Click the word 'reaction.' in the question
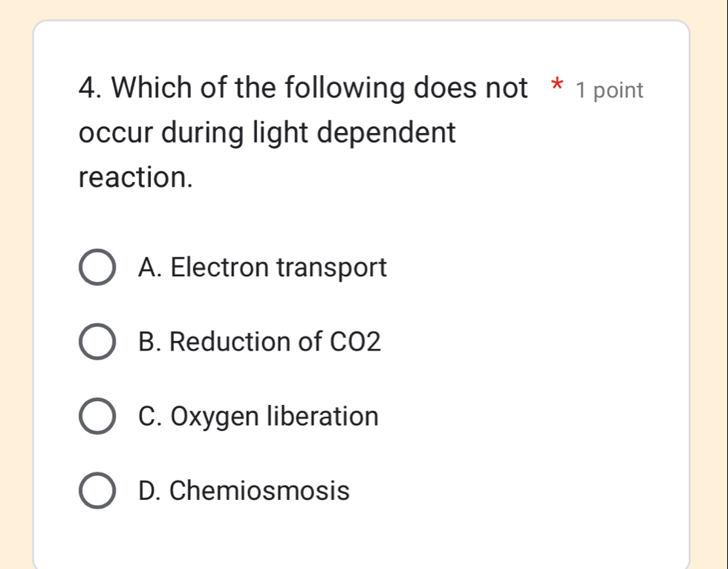The image size is (728, 569). tap(136, 177)
